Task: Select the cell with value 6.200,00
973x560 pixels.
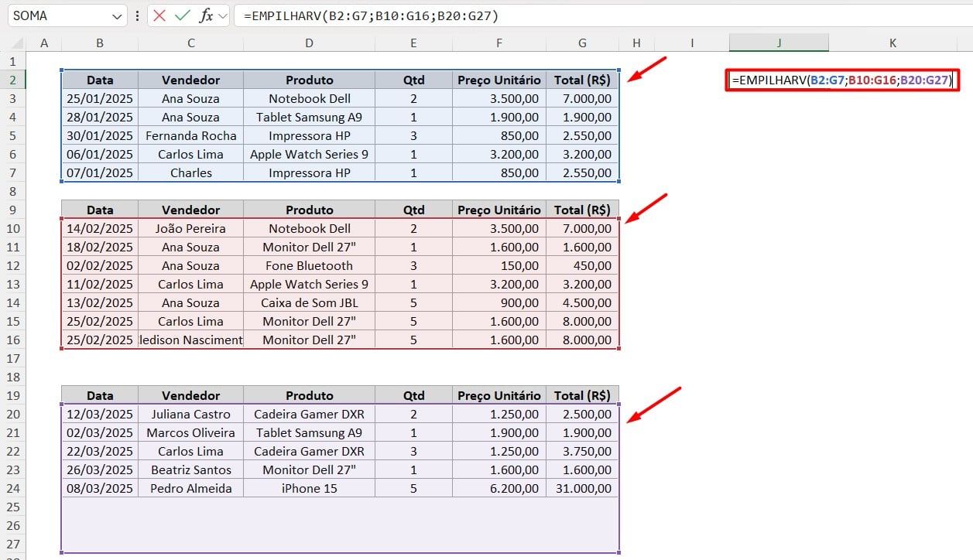Action: point(499,488)
